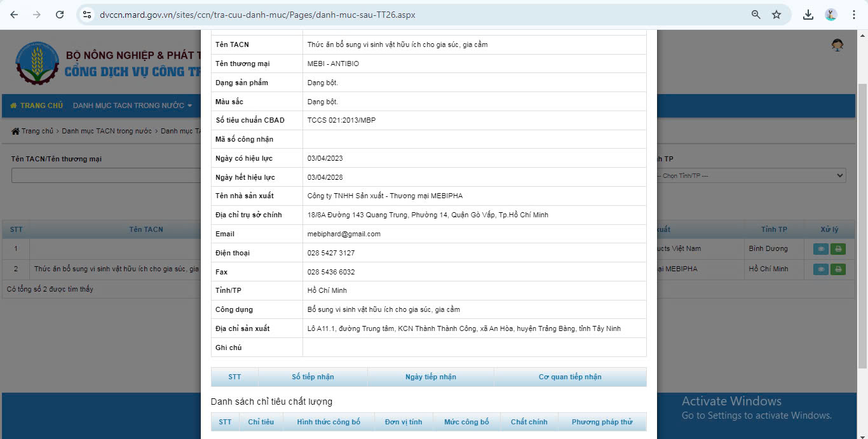Click Mức công bố column header
The image size is (868, 439).
tap(466, 422)
